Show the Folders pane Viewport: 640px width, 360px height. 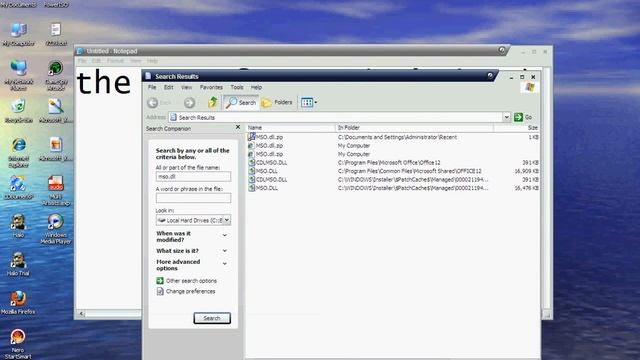[x=277, y=102]
